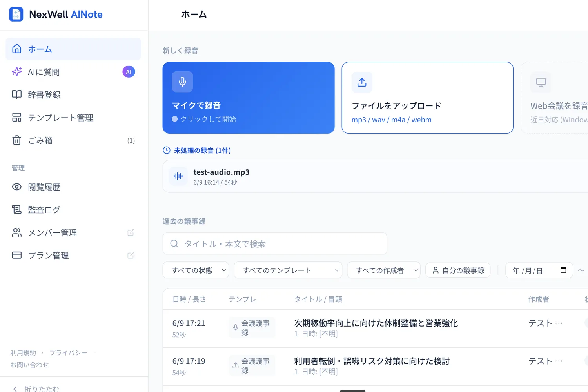Screen dimensions: 588x392
Task: Click the 作成者 column header
Action: tap(539, 299)
